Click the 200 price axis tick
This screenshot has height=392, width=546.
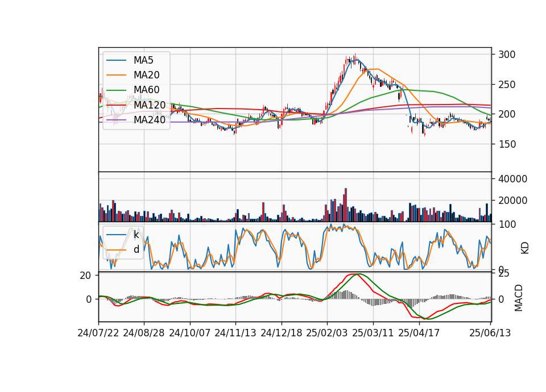tap(507, 114)
